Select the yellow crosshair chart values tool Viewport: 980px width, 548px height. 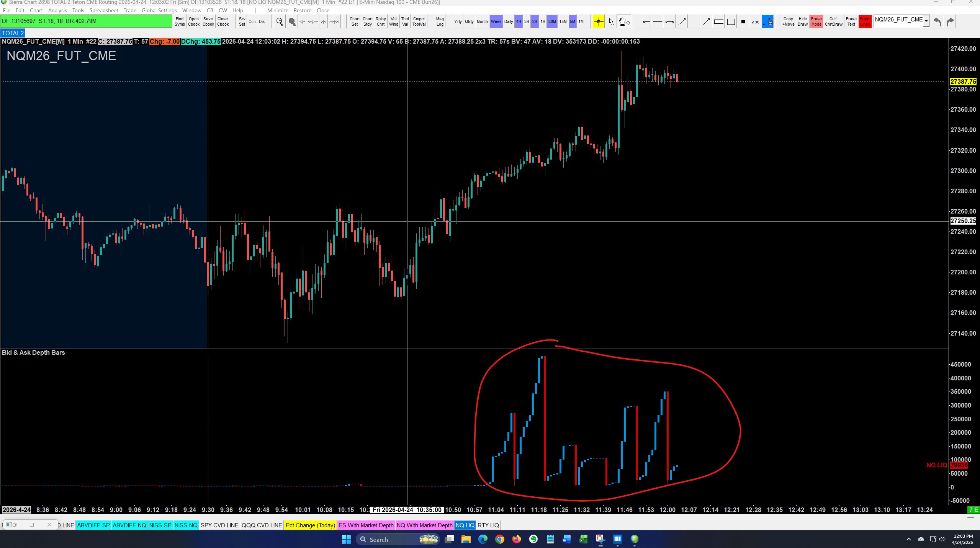pos(599,22)
